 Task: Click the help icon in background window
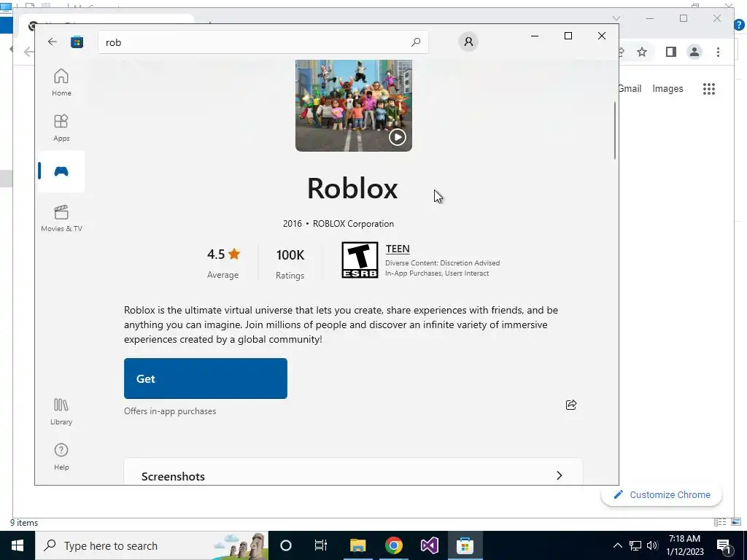[x=740, y=25]
